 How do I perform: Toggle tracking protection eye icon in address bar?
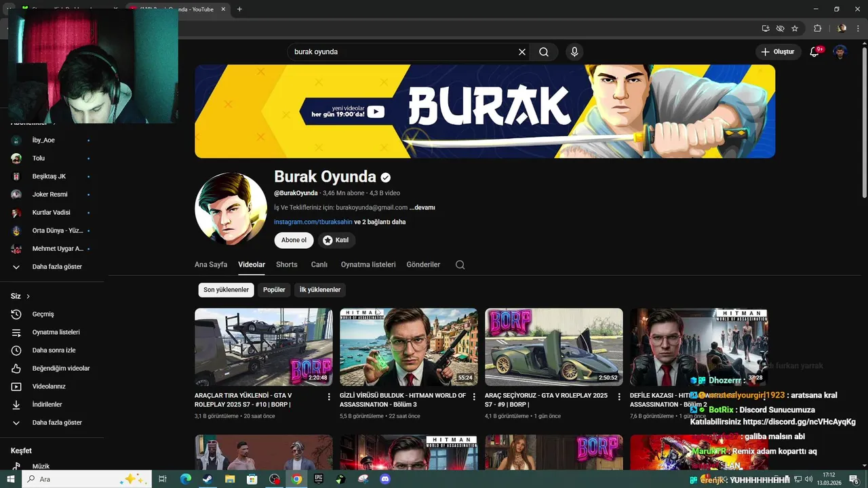780,28
